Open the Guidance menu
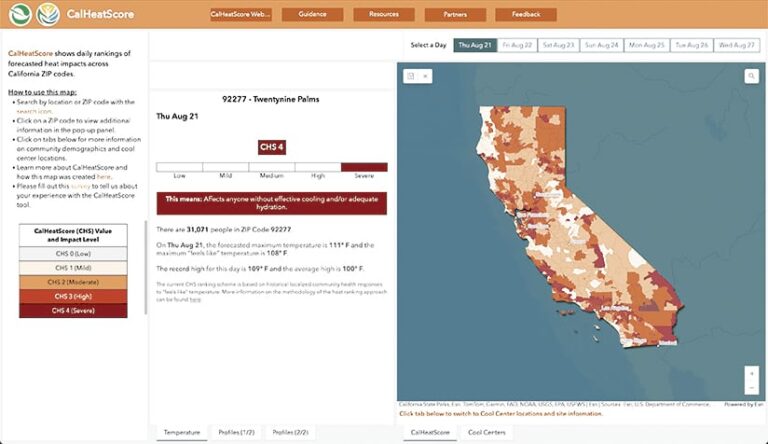This screenshot has height=444, width=768. pos(312,14)
